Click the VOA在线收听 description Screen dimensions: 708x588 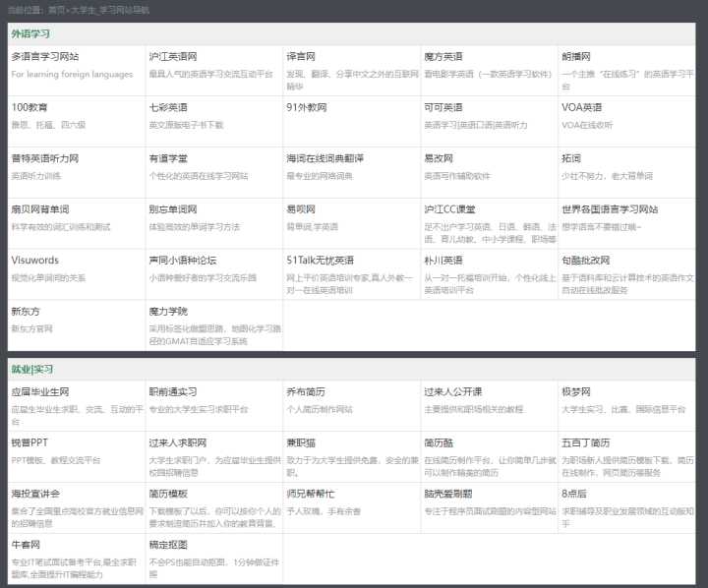tap(587, 125)
